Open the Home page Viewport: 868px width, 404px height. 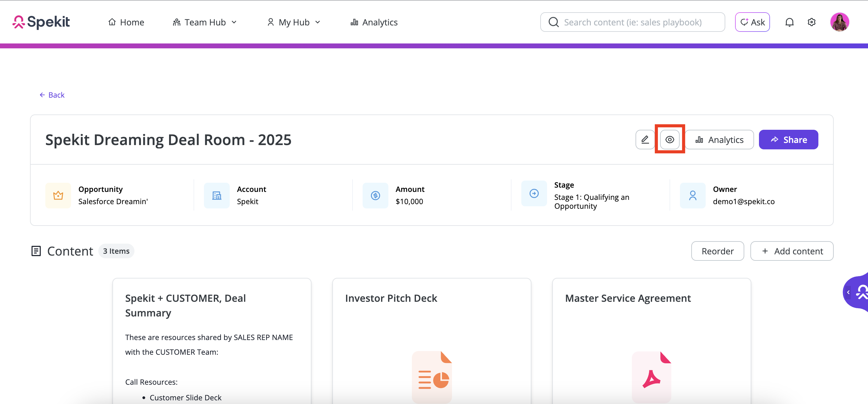126,22
